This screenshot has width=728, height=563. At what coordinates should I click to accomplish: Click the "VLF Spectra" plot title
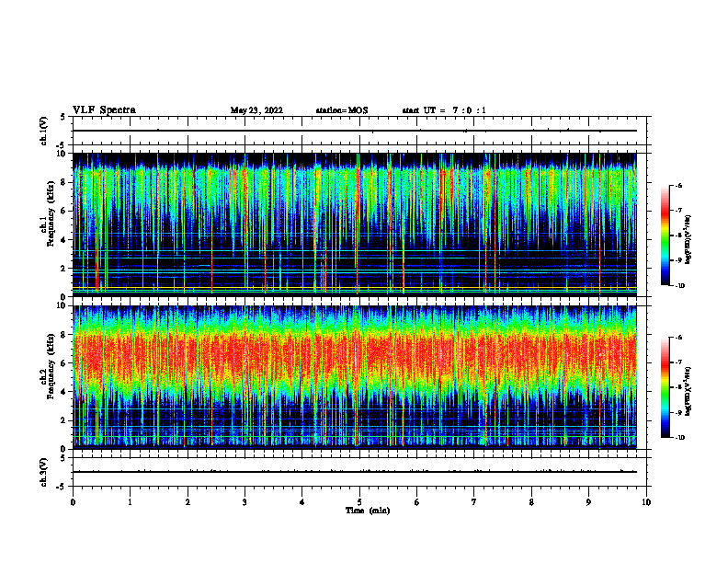pos(104,110)
